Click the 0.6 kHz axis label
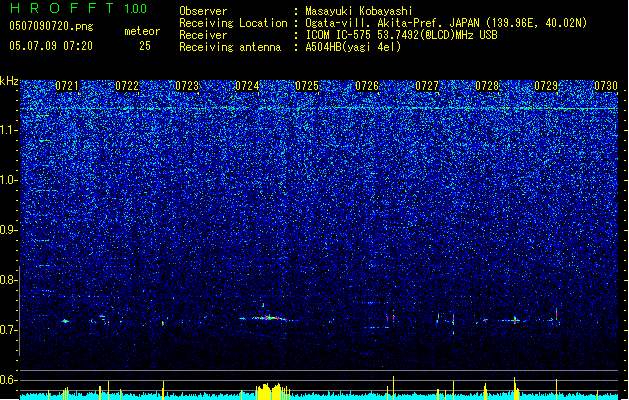Screen dimensions: 629x400 tap(9, 380)
